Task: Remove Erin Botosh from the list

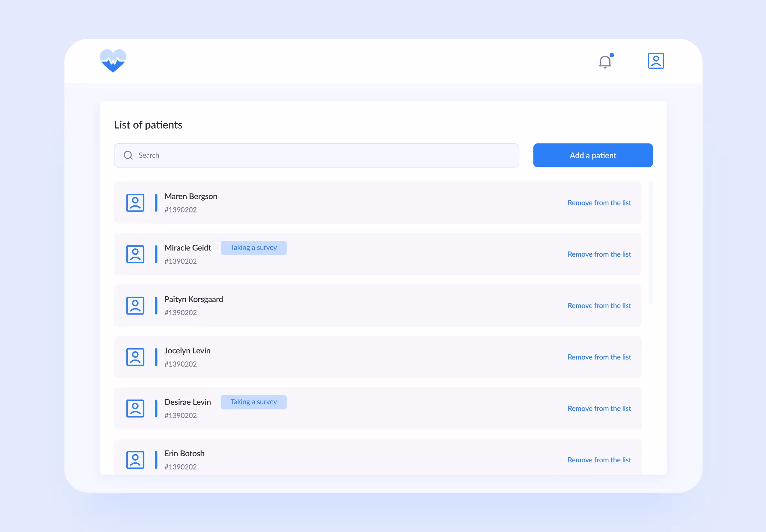Action: 599,460
